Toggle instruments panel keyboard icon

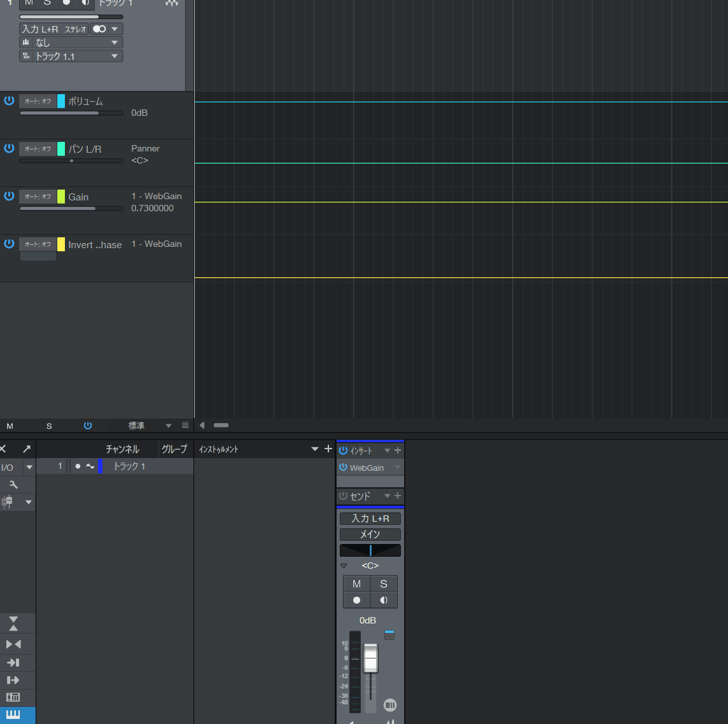[13, 714]
